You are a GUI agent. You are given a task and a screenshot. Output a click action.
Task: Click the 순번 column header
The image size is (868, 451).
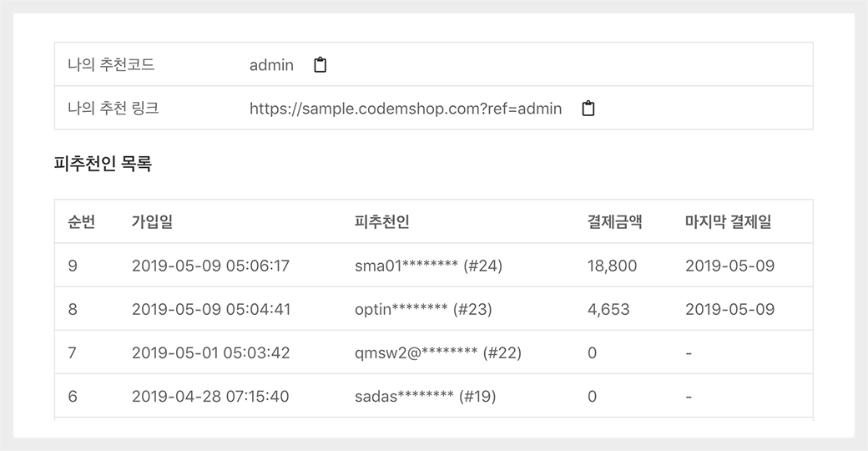coord(81,221)
